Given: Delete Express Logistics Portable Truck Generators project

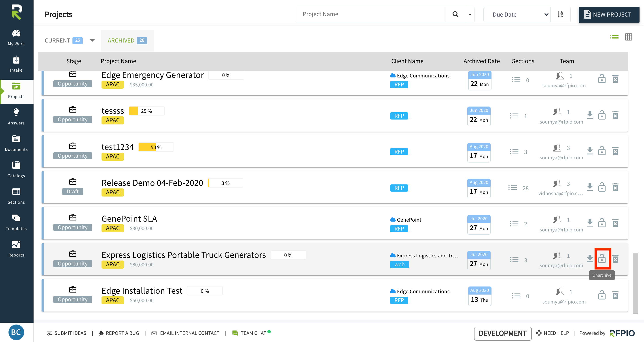Looking at the screenshot, I should (x=616, y=259).
